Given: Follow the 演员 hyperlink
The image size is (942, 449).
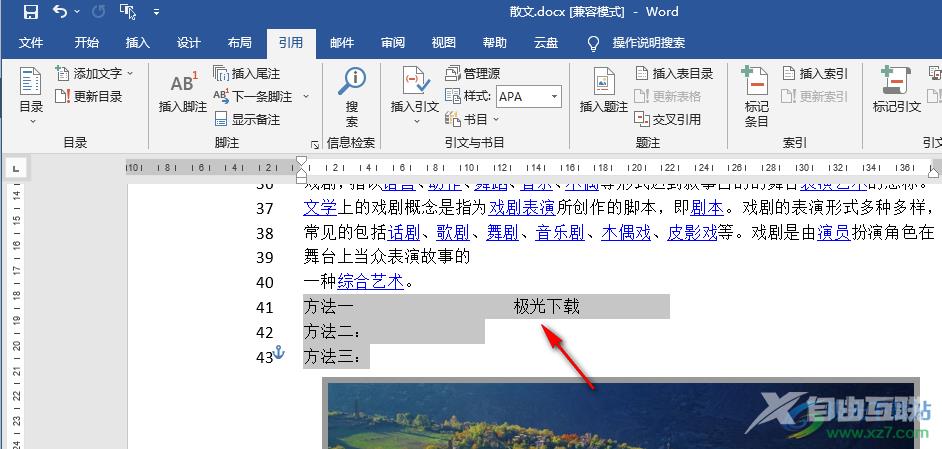Looking at the screenshot, I should click(x=834, y=233).
